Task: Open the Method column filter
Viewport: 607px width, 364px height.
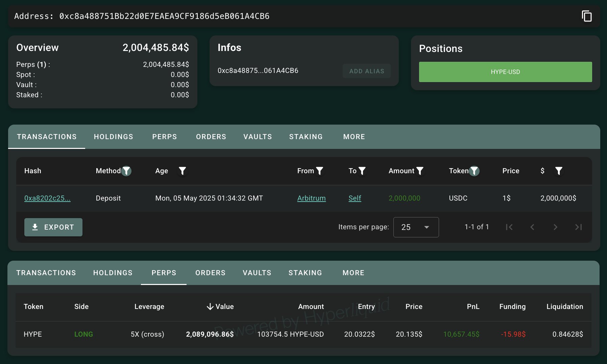Action: coord(126,171)
